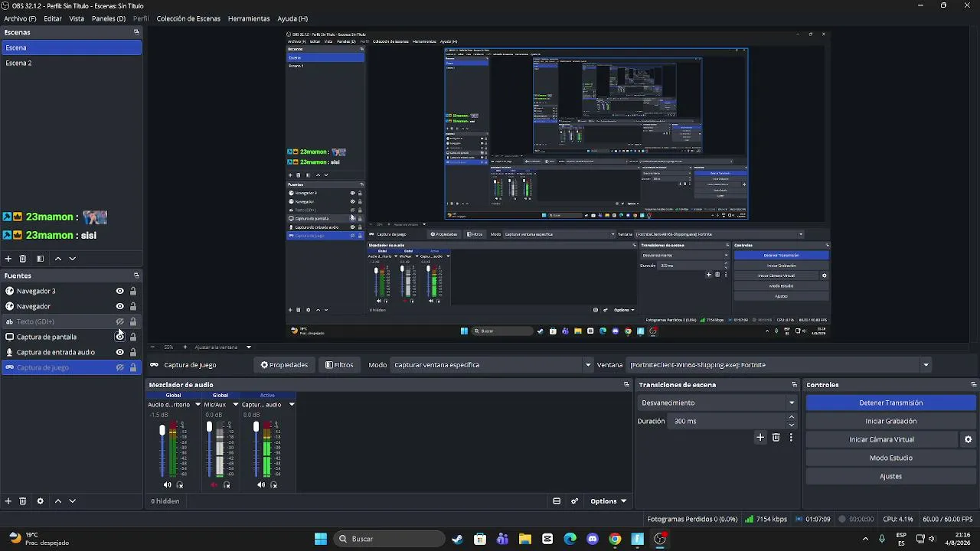This screenshot has height=551, width=980.
Task: Open Ventana Fortnite window dropdown
Action: click(x=779, y=365)
